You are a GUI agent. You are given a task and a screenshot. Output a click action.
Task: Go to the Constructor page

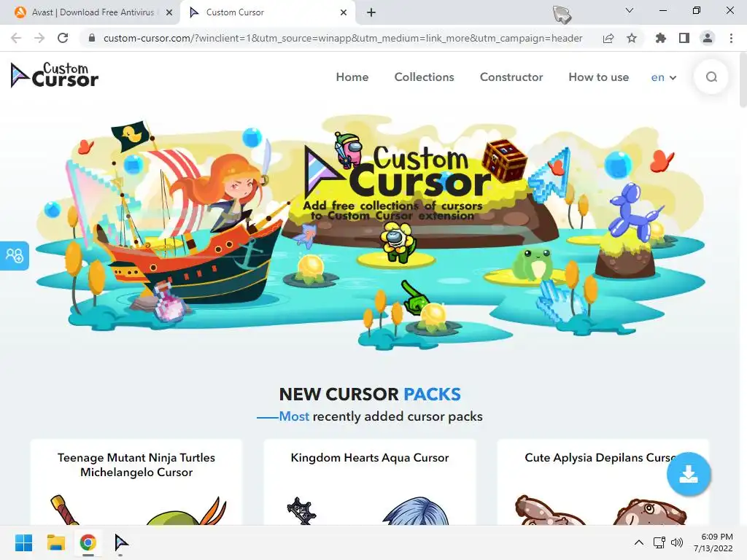point(511,77)
